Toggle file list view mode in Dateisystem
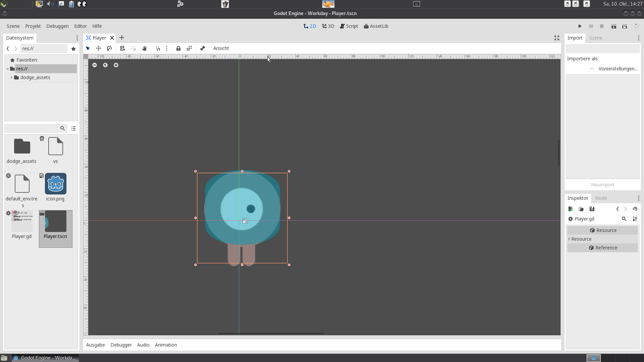Screen dimensions: 644x362 73,128
